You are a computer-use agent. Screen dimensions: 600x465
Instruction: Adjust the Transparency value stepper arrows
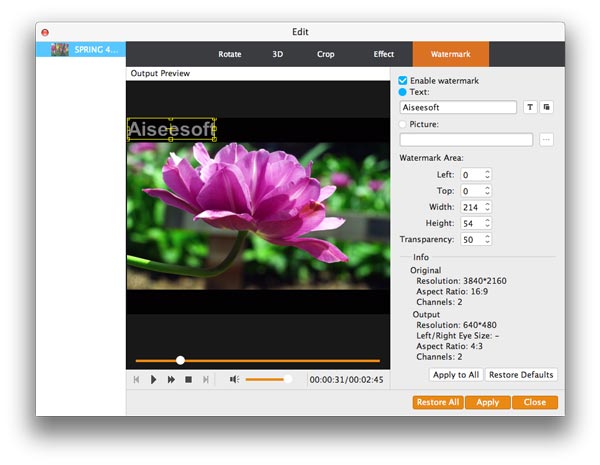[487, 239]
